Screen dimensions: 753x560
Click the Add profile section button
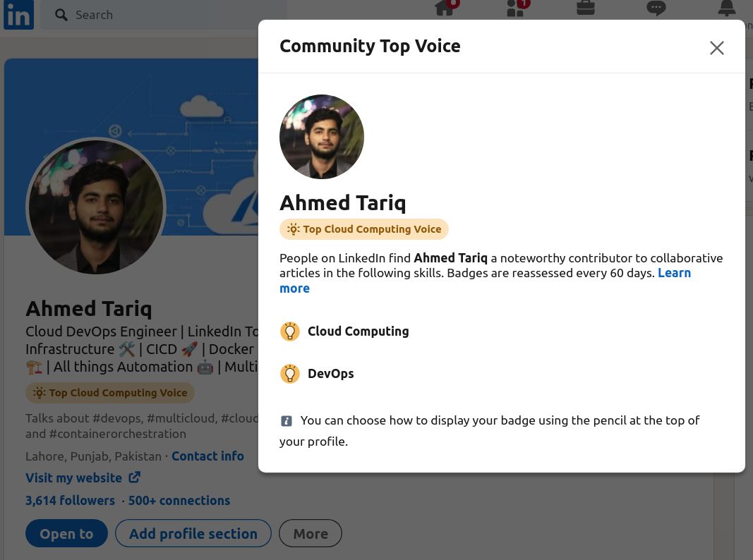193,533
